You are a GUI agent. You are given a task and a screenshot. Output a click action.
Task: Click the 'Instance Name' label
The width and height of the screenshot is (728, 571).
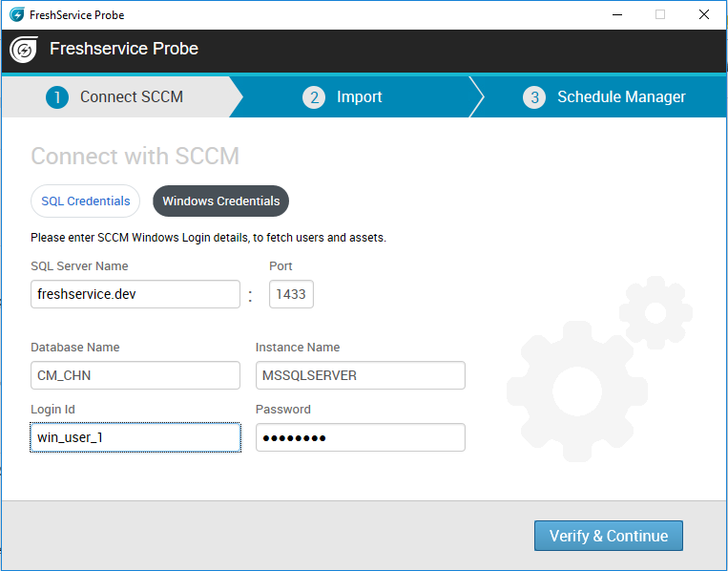(x=298, y=347)
